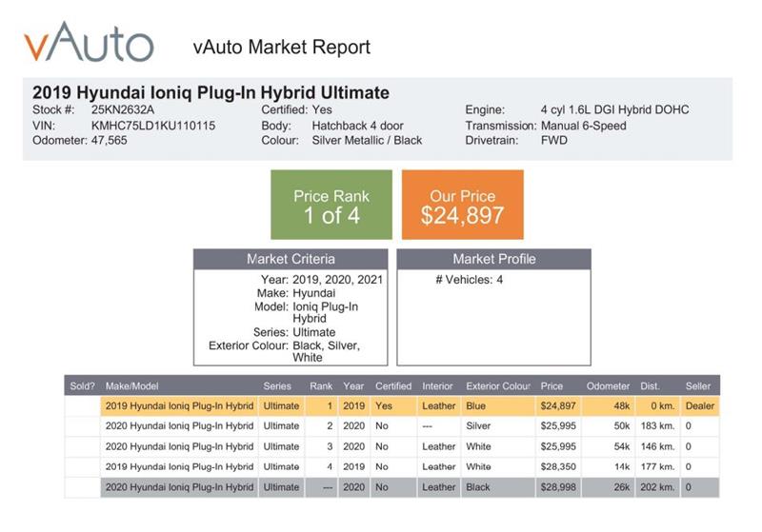
Task: Click the Market Criteria panel header
Action: pos(291,259)
